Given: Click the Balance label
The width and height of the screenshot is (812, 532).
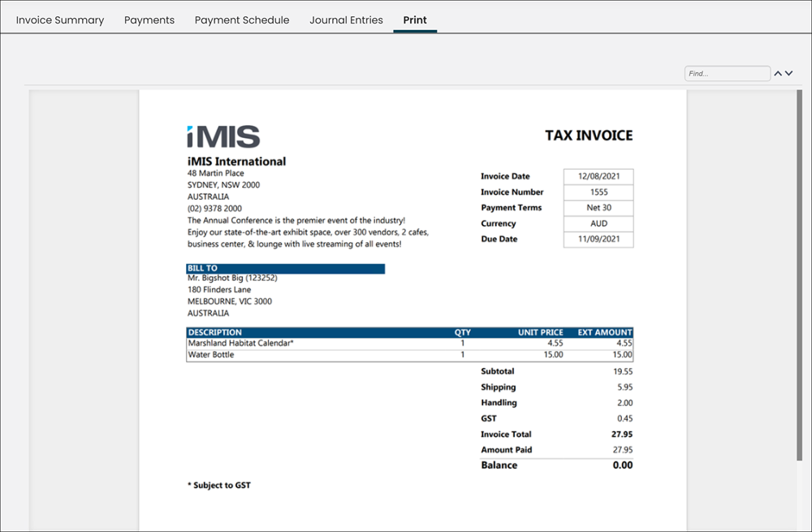Looking at the screenshot, I should pos(499,465).
